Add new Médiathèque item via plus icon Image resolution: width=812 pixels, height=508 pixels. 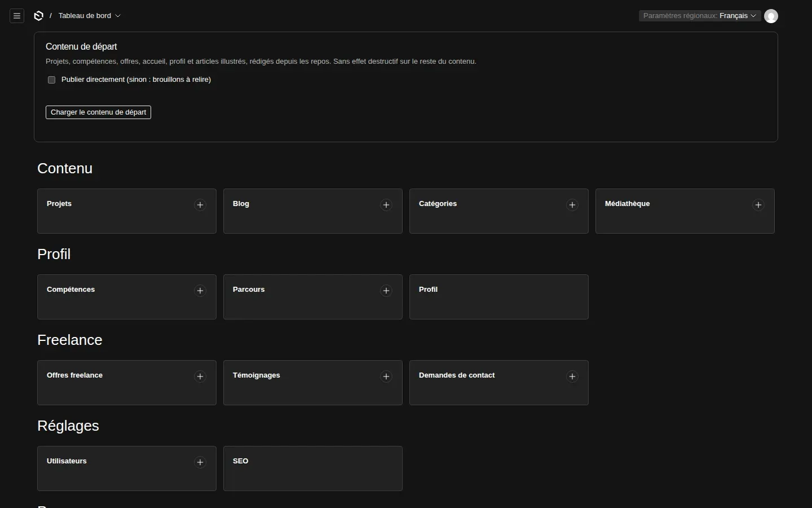point(758,205)
